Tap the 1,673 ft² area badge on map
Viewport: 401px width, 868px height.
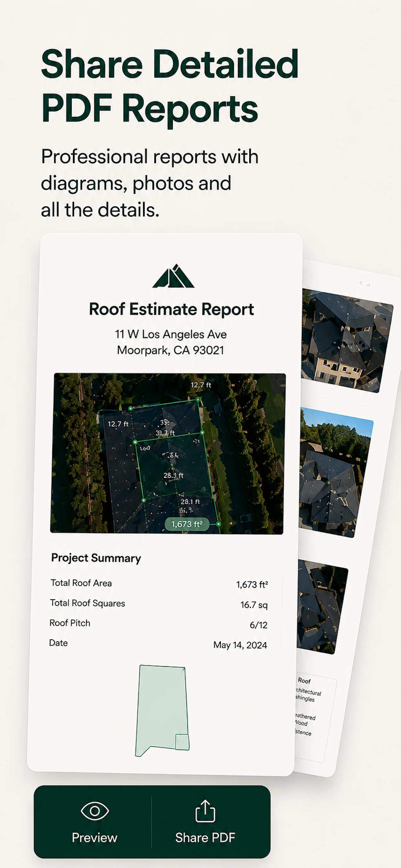click(187, 524)
